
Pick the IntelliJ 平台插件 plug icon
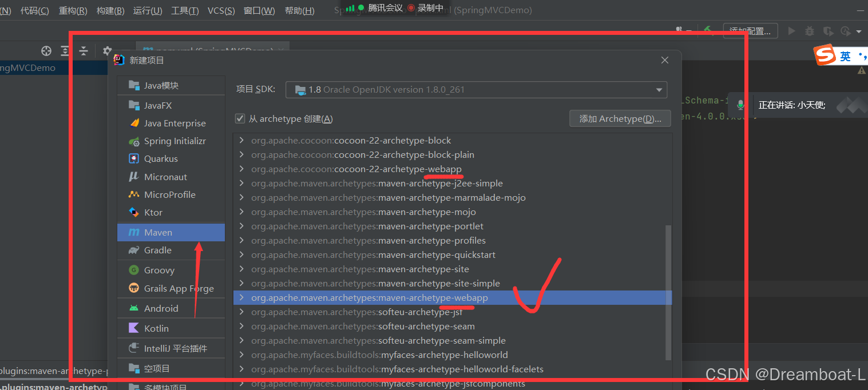[x=134, y=348]
